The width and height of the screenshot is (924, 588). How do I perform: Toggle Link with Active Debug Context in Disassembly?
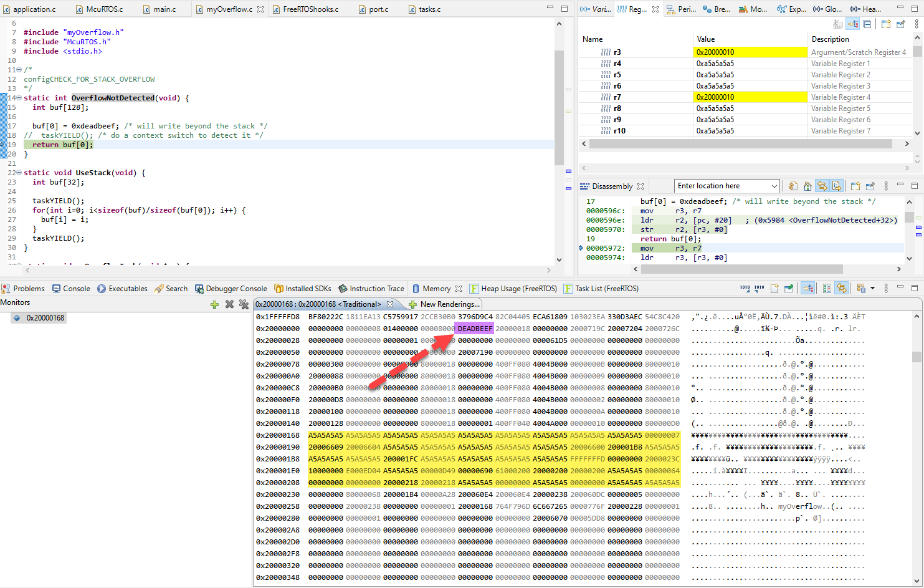coord(822,186)
